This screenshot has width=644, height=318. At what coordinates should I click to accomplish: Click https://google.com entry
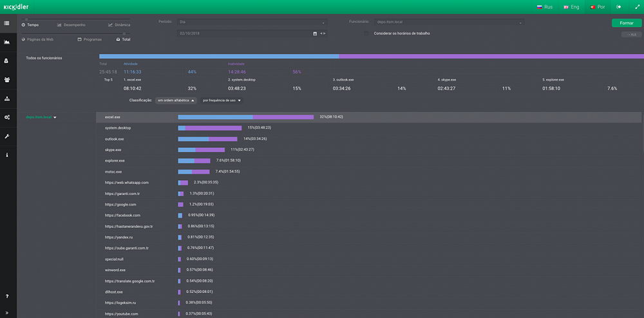click(x=120, y=204)
